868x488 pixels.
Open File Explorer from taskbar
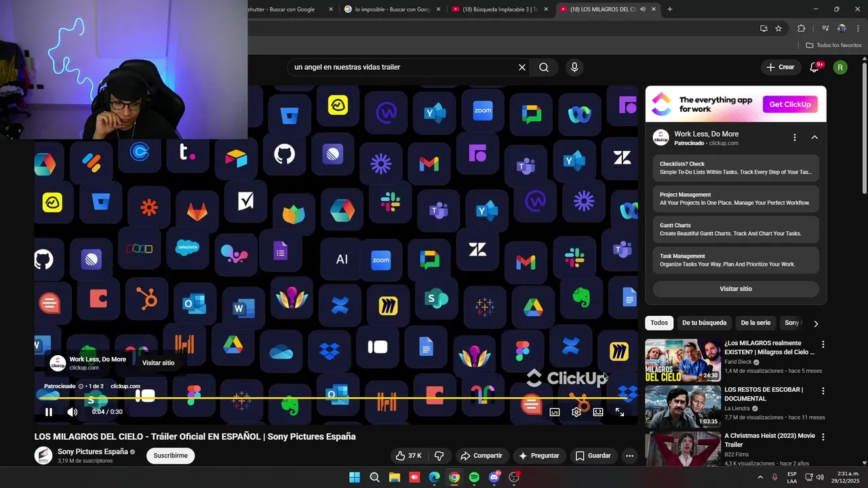click(395, 477)
